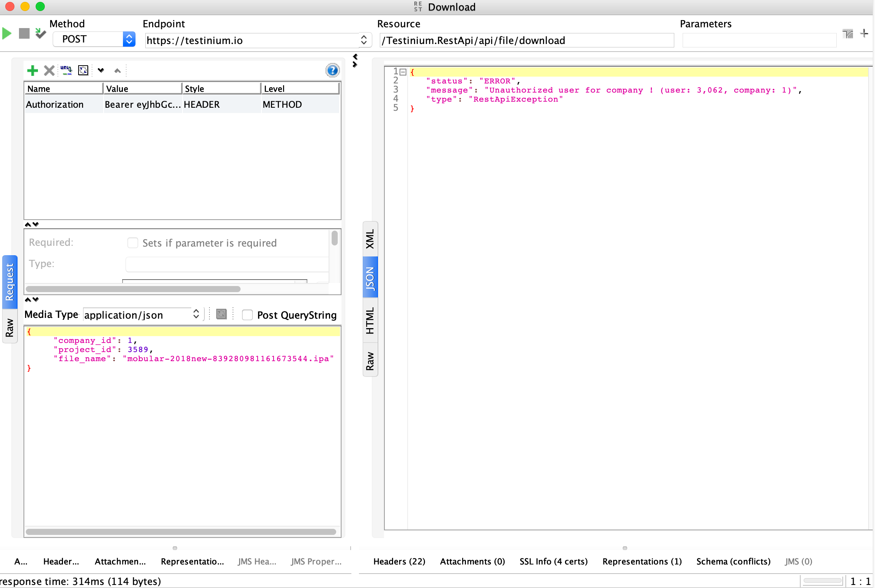
Task: Click the response time status text
Action: coord(80,581)
